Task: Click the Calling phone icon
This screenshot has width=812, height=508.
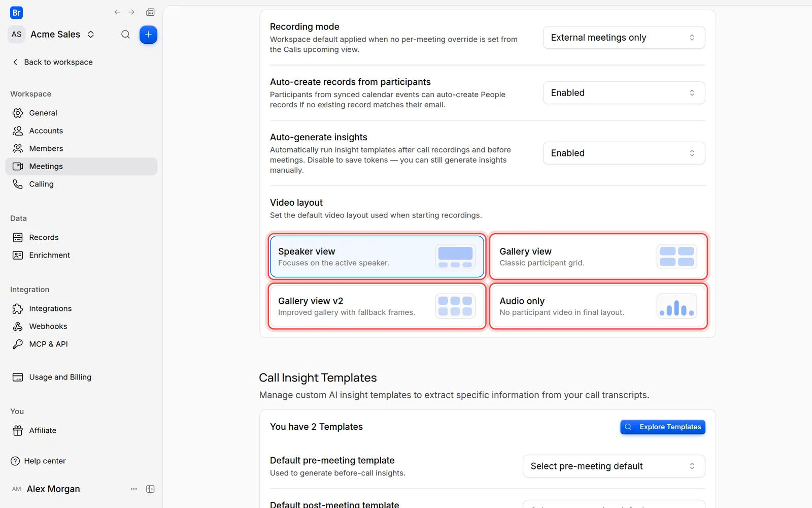Action: (x=18, y=184)
